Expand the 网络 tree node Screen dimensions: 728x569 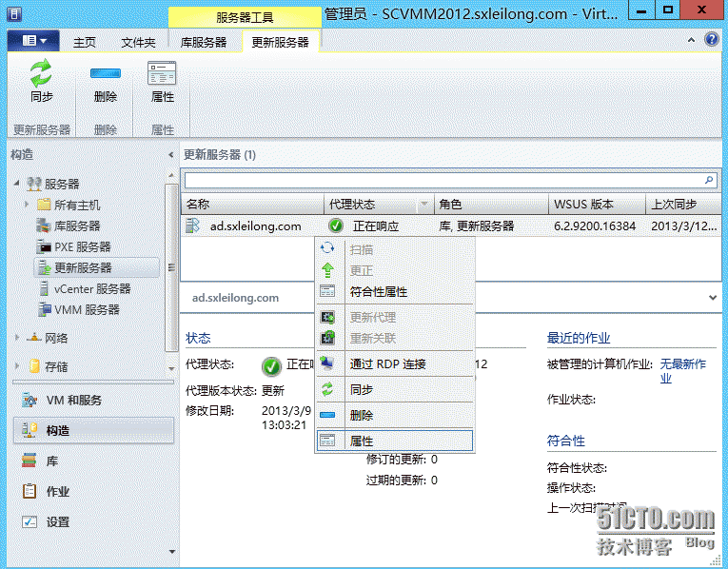17,338
